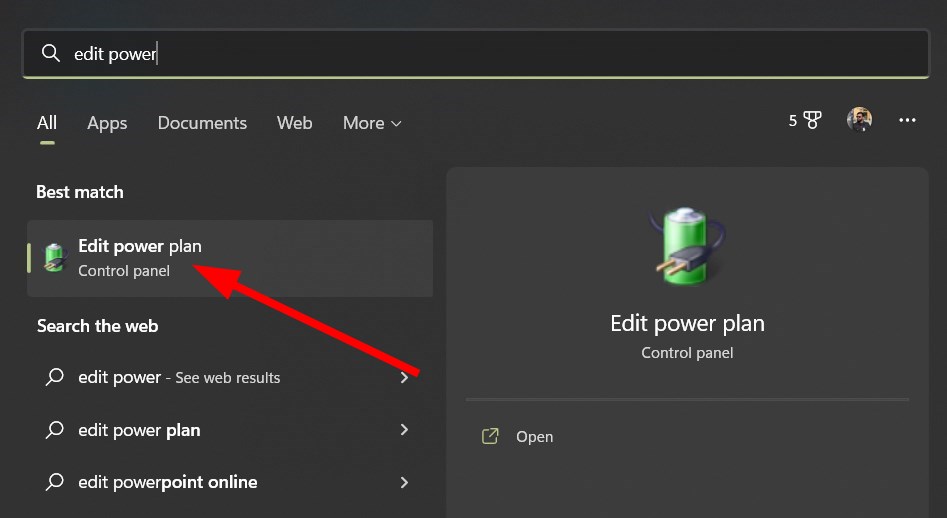
Task: Open the rewards trophy icon showing 5
Action: click(805, 120)
